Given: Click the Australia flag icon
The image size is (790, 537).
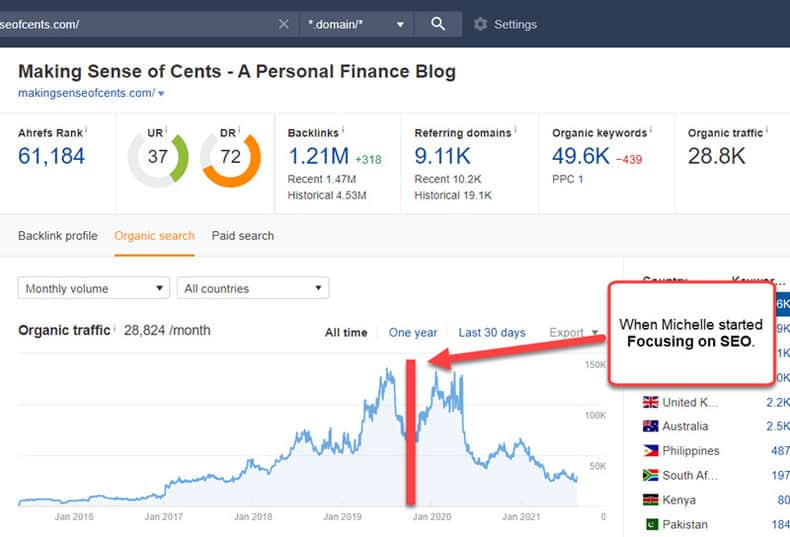Looking at the screenshot, I should [650, 426].
